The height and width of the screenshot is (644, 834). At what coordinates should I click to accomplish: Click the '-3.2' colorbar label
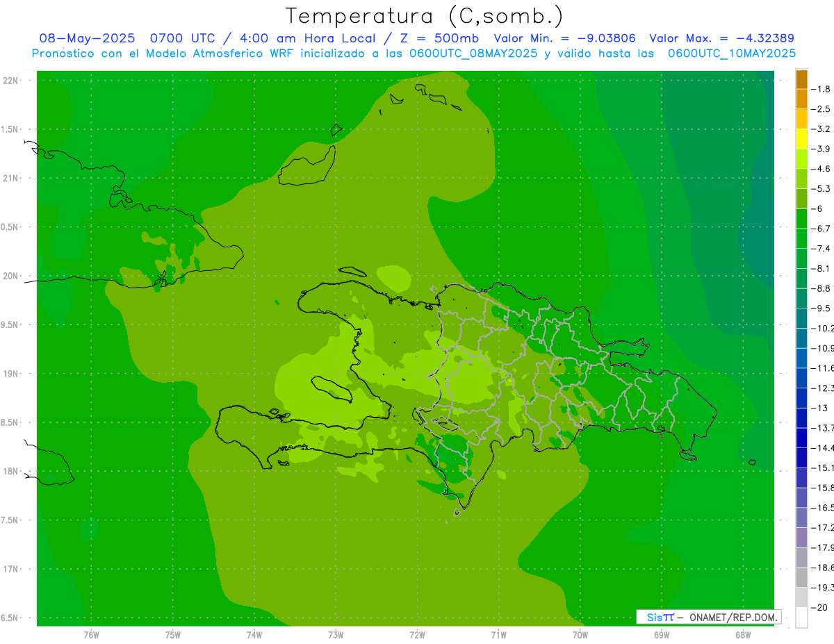[x=821, y=129]
